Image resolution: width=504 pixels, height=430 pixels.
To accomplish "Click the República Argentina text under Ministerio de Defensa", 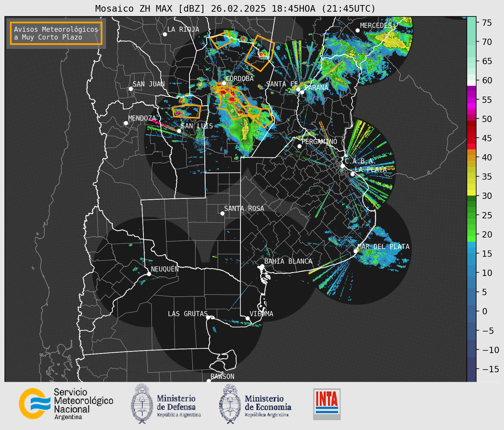I will (x=179, y=415).
